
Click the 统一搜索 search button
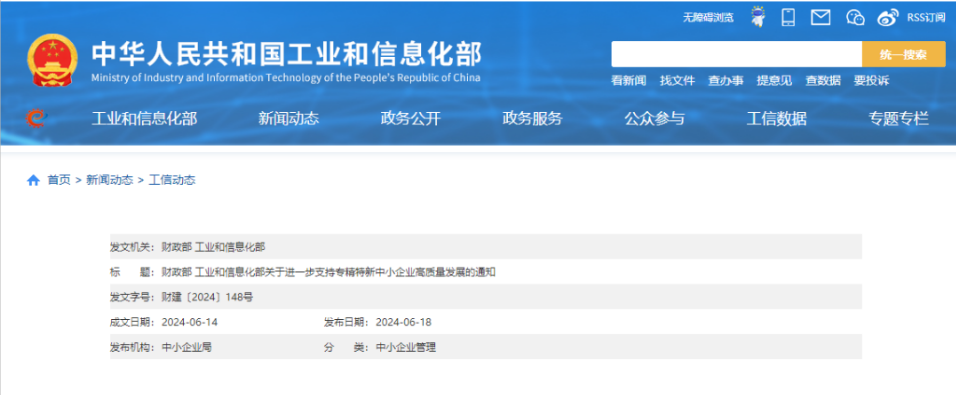(x=904, y=54)
